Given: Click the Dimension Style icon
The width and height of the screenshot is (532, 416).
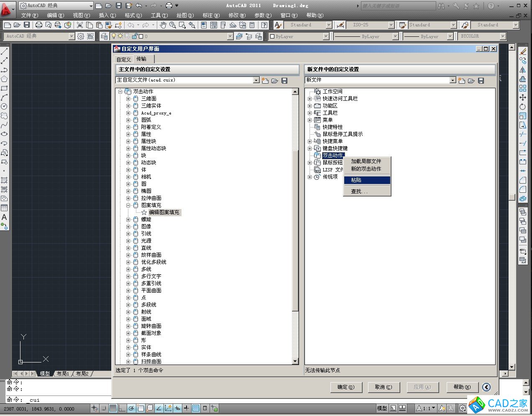Looking at the screenshot, I should click(340, 25).
